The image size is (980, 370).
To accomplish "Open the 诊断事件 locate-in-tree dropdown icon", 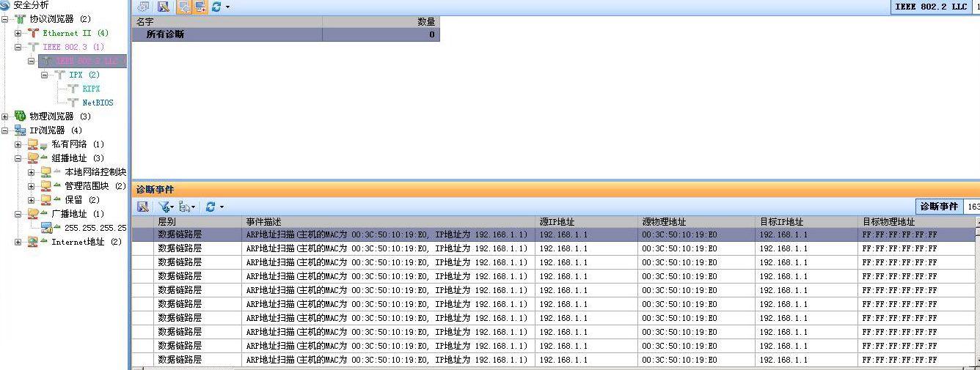I will (186, 207).
